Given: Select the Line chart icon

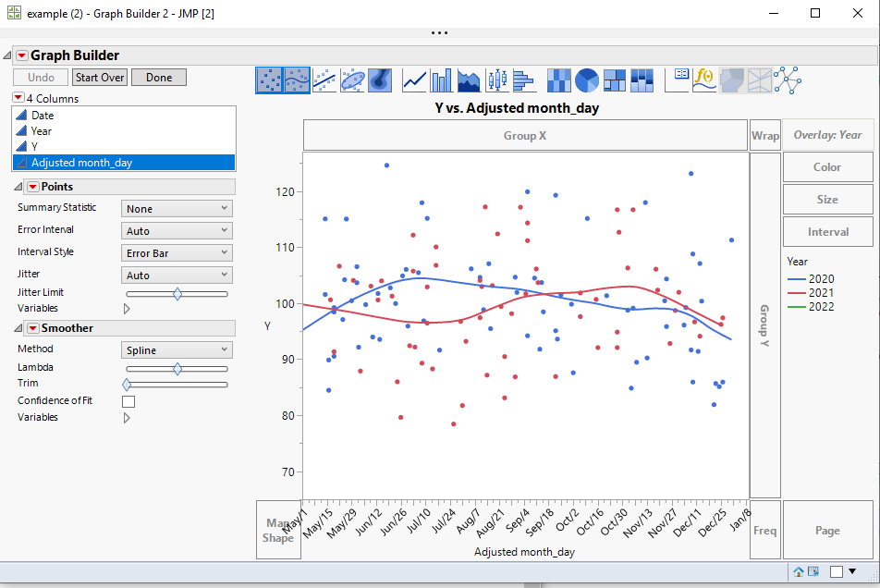Looking at the screenshot, I should tap(414, 80).
